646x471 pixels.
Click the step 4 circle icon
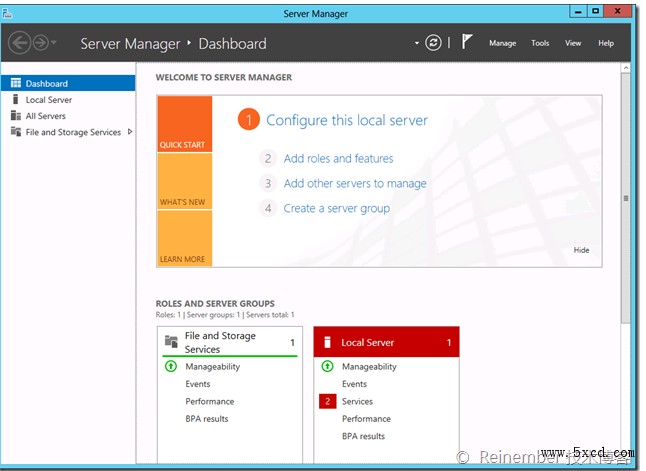268,208
